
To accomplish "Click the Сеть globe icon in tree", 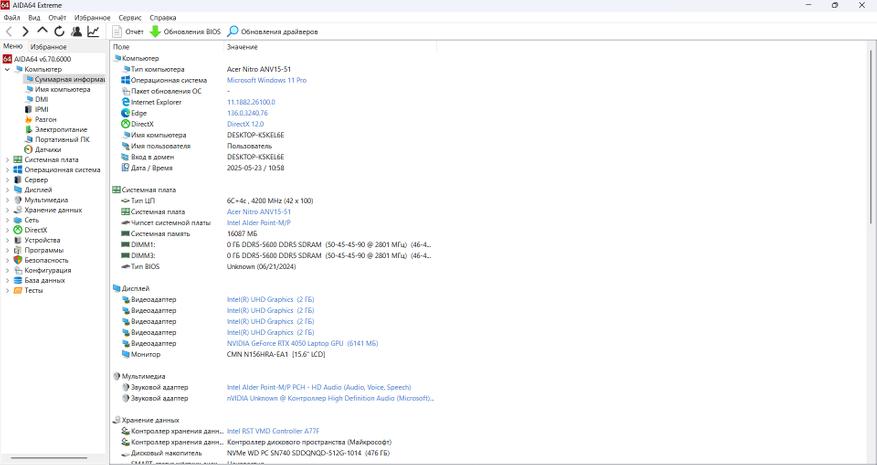I will (18, 220).
